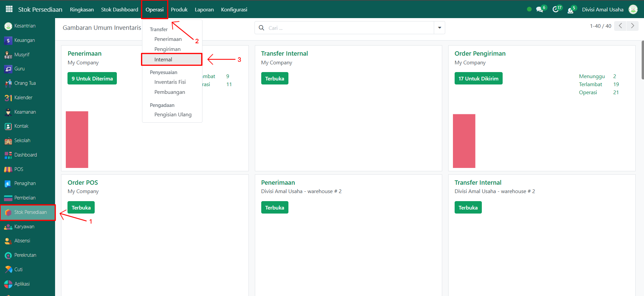Click the Cari search input field
Screen dimensions: 644x296
(x=349, y=28)
